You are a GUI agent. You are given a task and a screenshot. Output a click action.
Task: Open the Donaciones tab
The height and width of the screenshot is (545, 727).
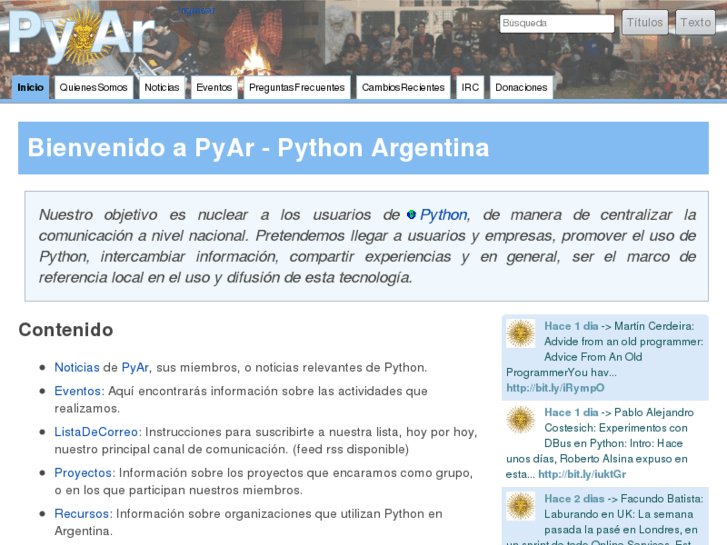click(x=521, y=87)
